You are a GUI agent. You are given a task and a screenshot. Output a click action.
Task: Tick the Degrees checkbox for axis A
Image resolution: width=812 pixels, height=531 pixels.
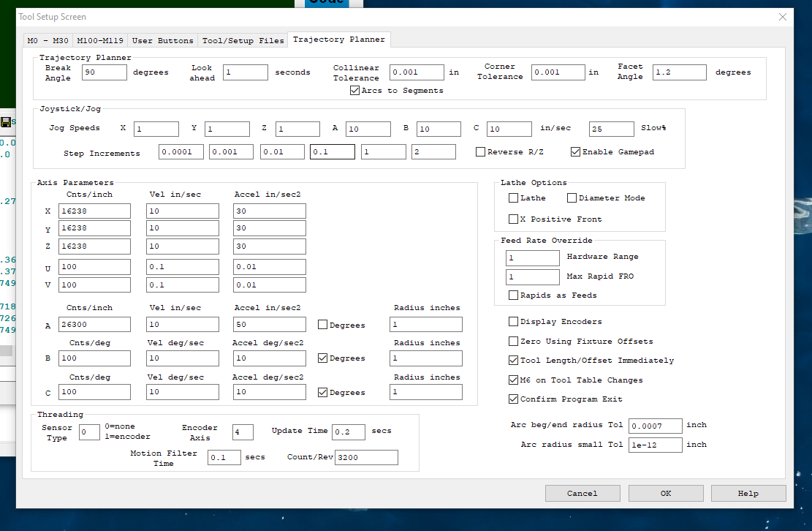pyautogui.click(x=323, y=325)
